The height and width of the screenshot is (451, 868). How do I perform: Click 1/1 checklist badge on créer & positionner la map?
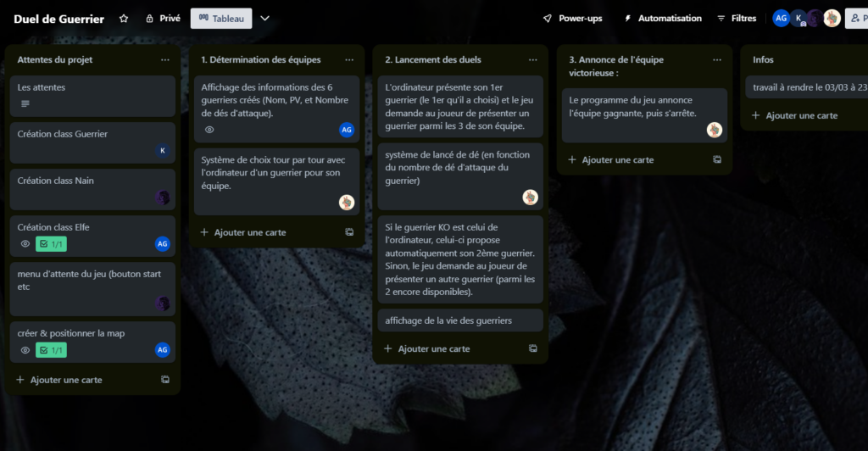[x=51, y=350]
